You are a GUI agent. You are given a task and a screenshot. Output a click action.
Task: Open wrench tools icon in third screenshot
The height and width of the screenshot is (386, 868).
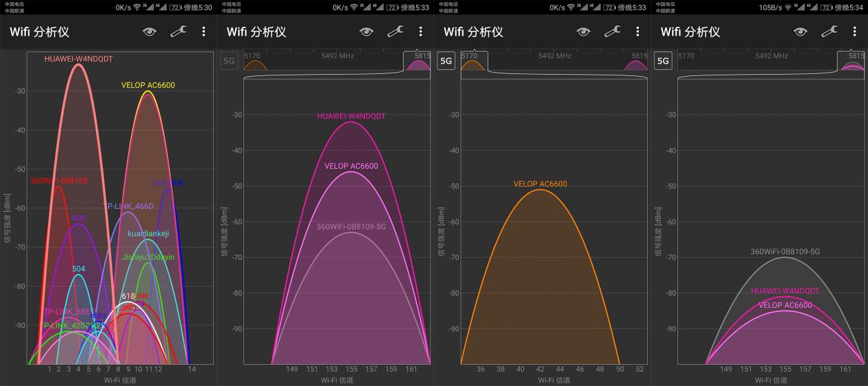click(612, 32)
